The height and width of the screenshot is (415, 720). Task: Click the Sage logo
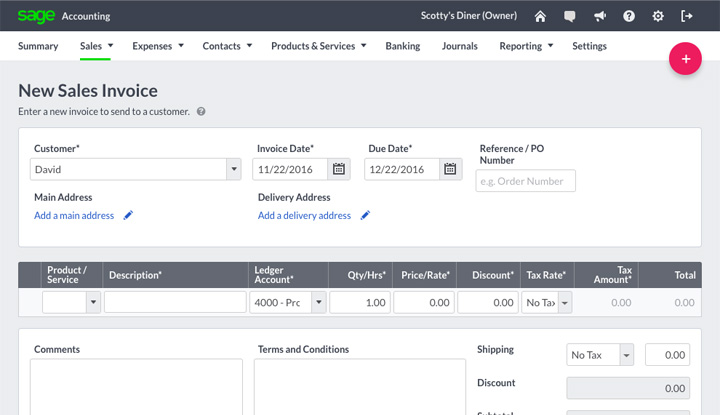click(x=36, y=16)
